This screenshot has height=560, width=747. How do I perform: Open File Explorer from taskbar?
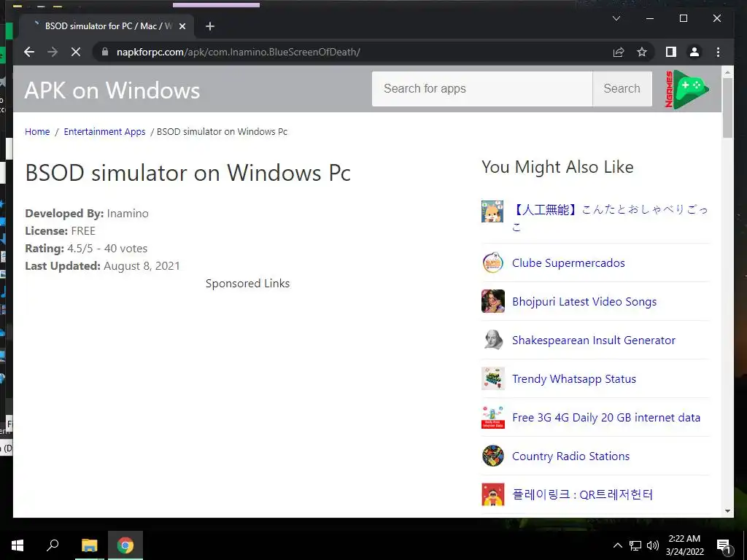[x=89, y=545]
